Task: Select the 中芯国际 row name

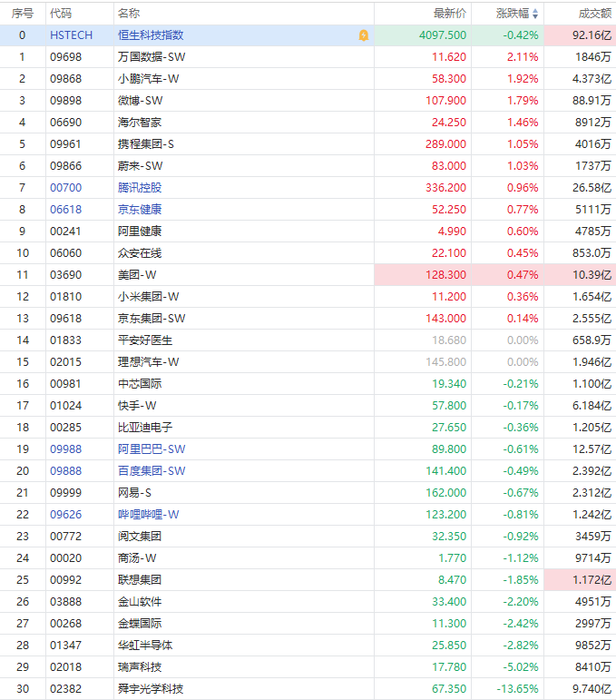Action: coord(140,384)
